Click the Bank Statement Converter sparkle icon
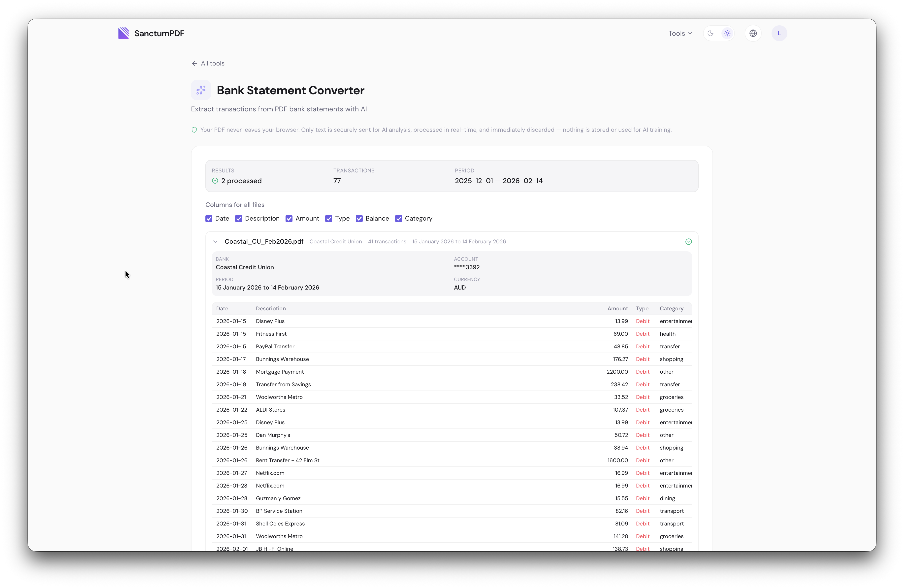 point(201,90)
